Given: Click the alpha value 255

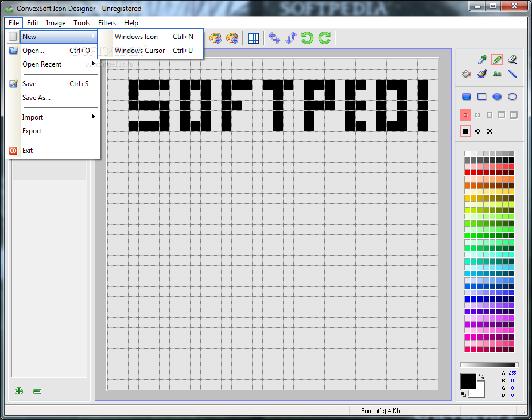Looking at the screenshot, I should coord(512,373).
